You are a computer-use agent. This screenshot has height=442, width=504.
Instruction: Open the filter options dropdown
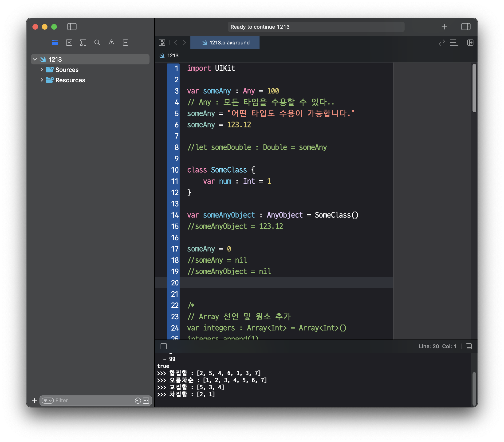47,401
